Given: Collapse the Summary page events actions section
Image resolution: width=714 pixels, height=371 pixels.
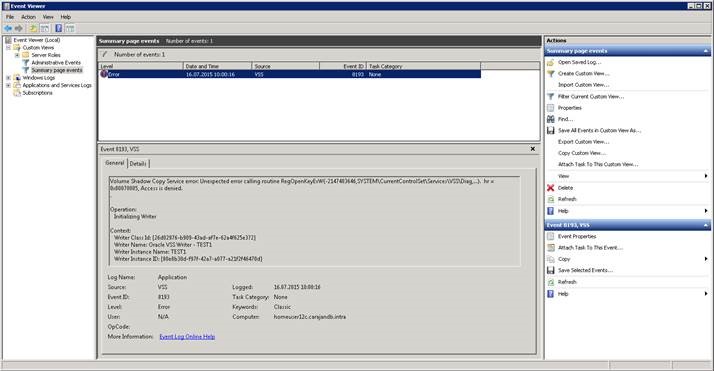Looking at the screenshot, I should pos(706,51).
